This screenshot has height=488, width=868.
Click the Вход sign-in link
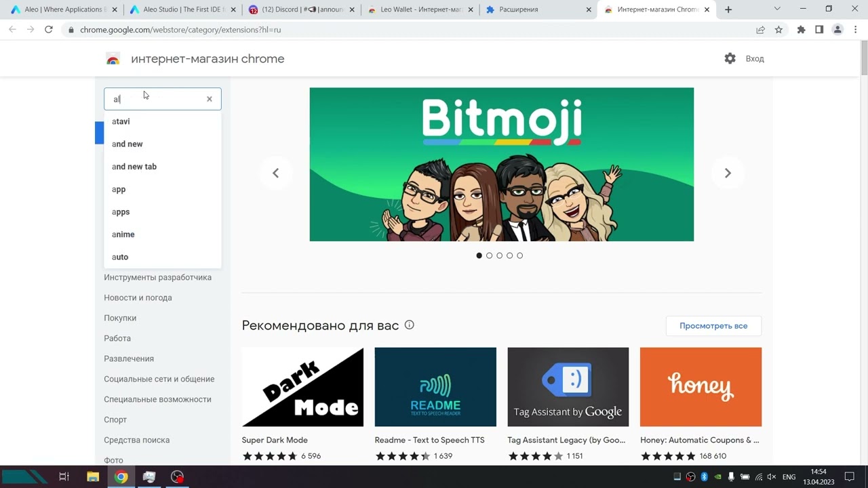(755, 59)
